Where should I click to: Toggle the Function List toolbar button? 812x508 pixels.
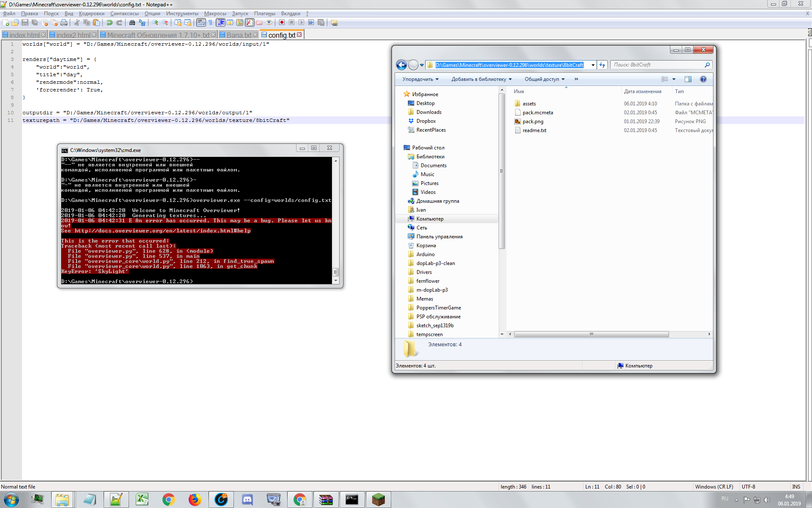click(x=250, y=22)
